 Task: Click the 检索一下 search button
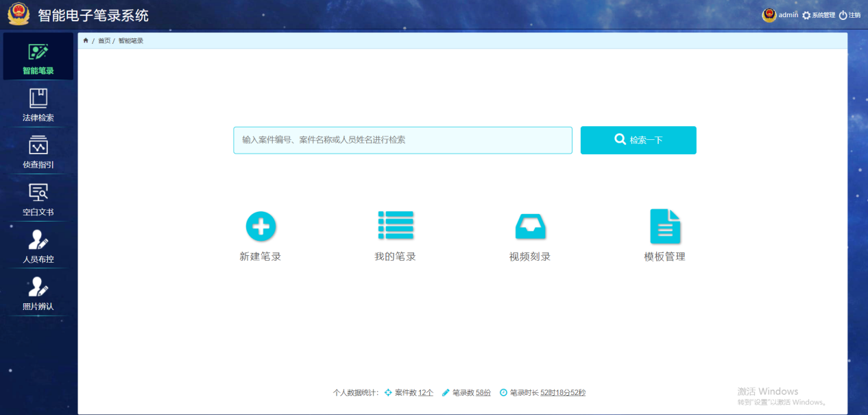pos(638,140)
